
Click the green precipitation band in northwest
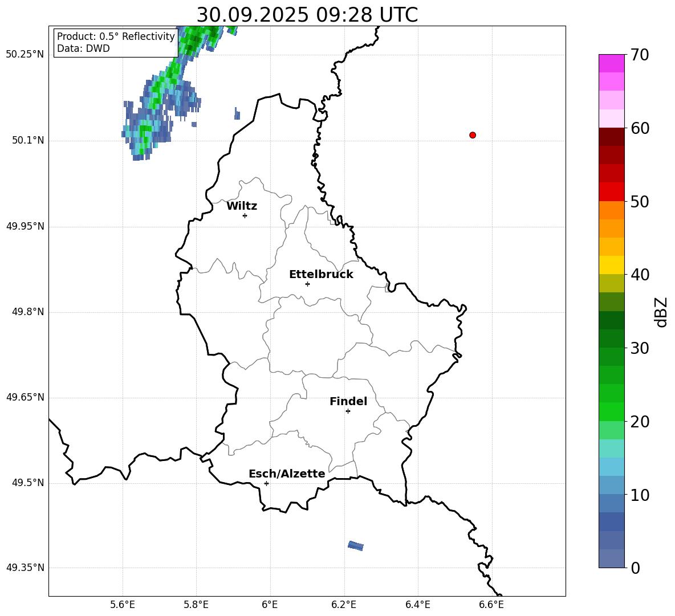172,75
